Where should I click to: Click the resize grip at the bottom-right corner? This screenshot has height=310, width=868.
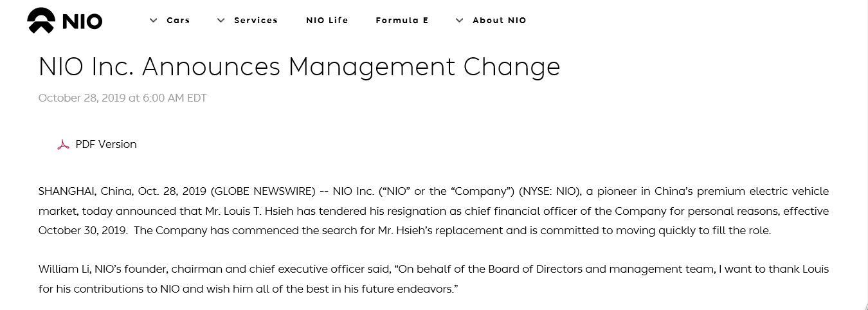click(x=863, y=305)
